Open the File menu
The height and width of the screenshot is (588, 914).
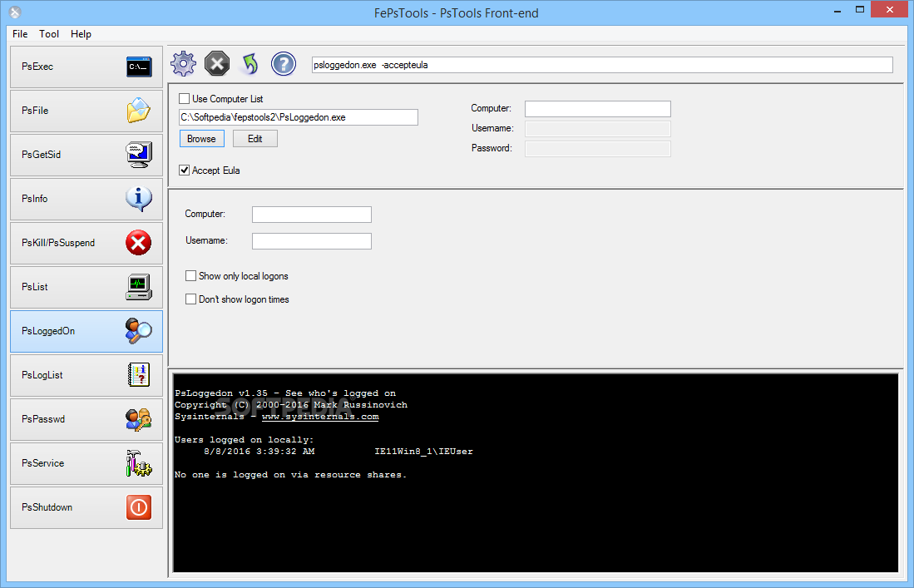pos(20,34)
